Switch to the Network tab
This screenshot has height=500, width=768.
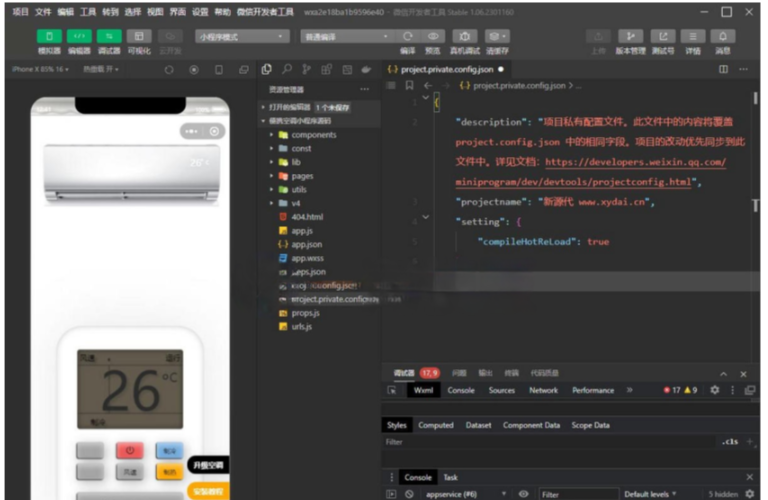[543, 390]
